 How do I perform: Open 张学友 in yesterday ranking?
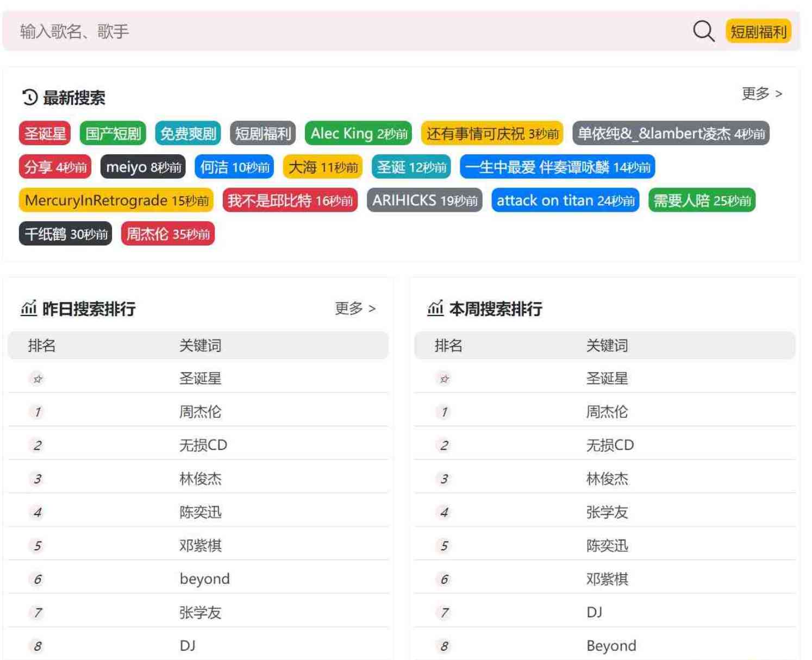[x=201, y=613]
